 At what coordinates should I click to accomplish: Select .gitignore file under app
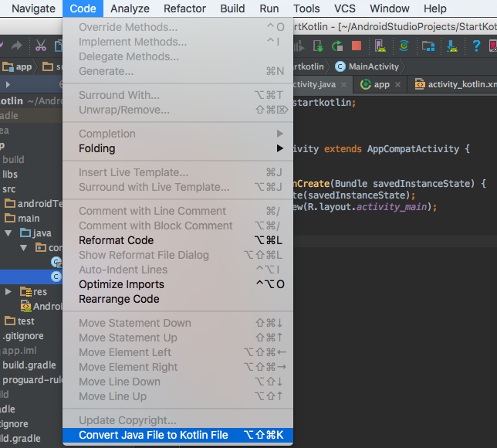[x=23, y=336]
